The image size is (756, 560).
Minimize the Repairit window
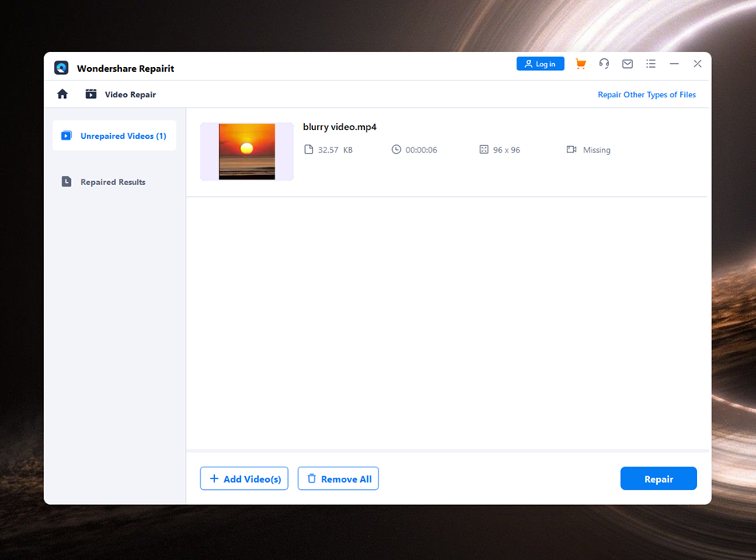pyautogui.click(x=674, y=64)
